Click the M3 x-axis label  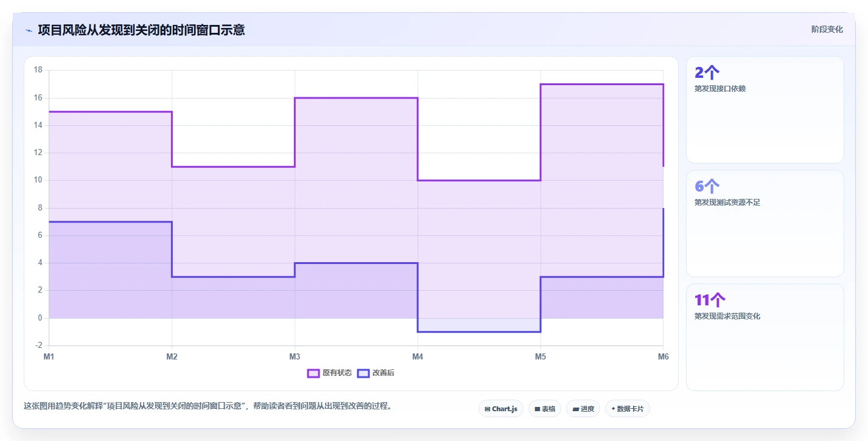(295, 357)
